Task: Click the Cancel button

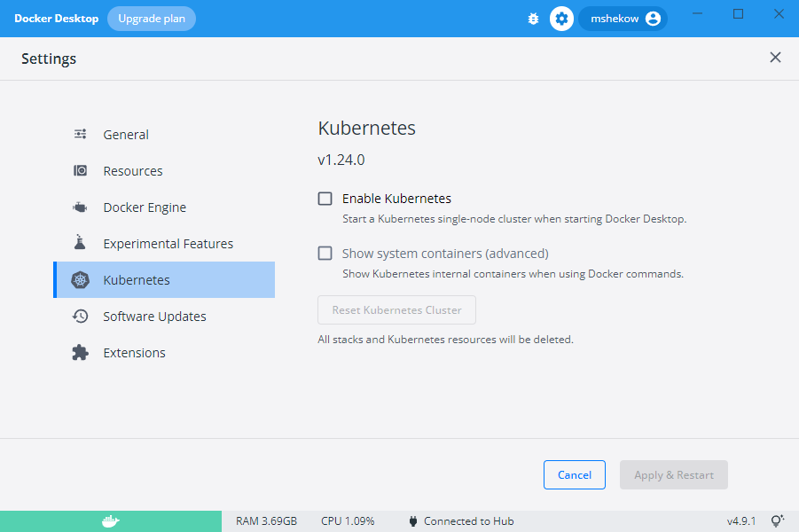Action: 575,475
